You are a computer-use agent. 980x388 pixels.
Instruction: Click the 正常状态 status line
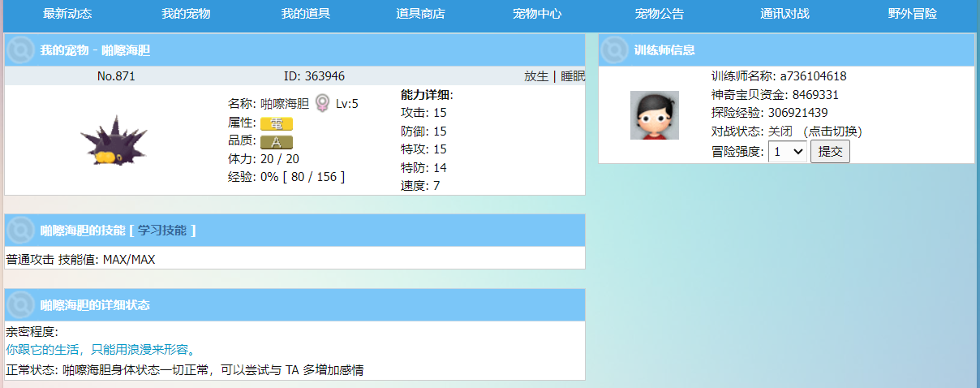[x=184, y=370]
